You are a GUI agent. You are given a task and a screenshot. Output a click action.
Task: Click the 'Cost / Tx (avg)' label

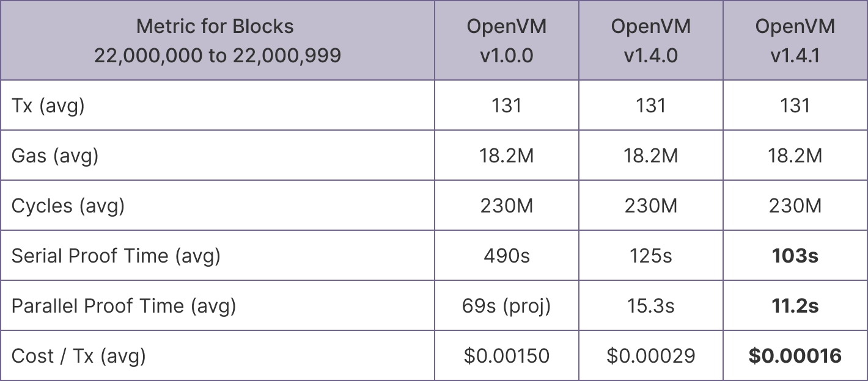pos(79,356)
